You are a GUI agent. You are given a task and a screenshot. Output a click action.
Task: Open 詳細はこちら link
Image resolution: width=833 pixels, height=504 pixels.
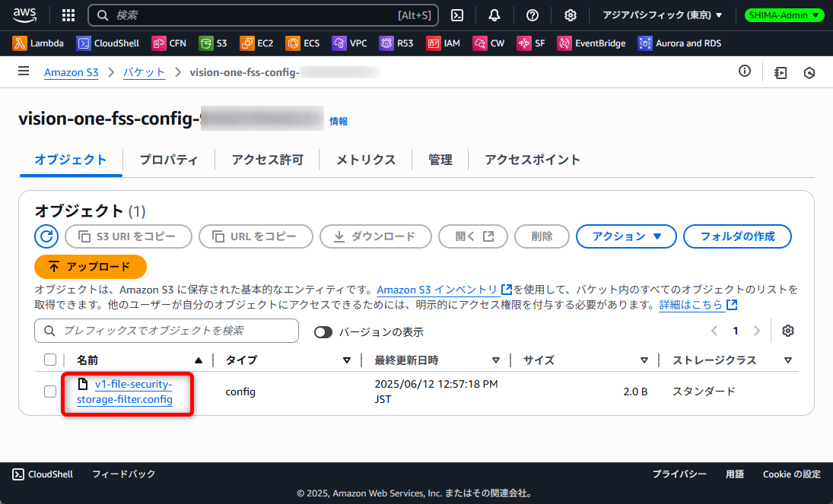(698, 305)
